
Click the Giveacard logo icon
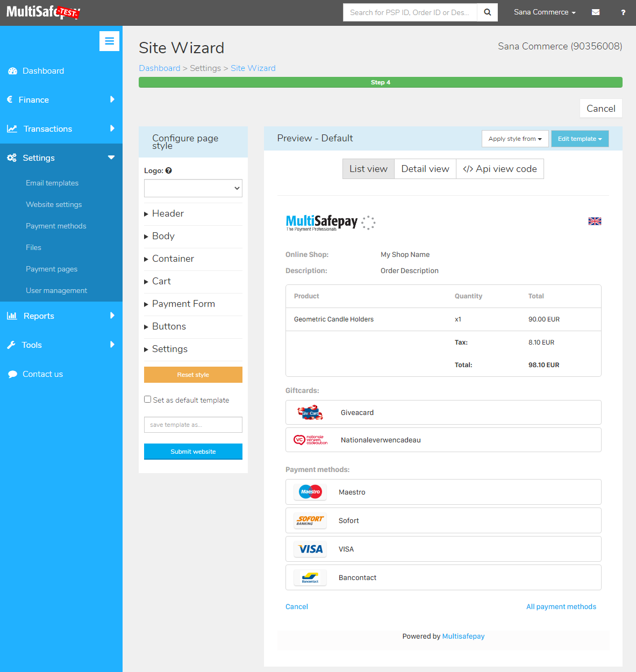tap(310, 413)
